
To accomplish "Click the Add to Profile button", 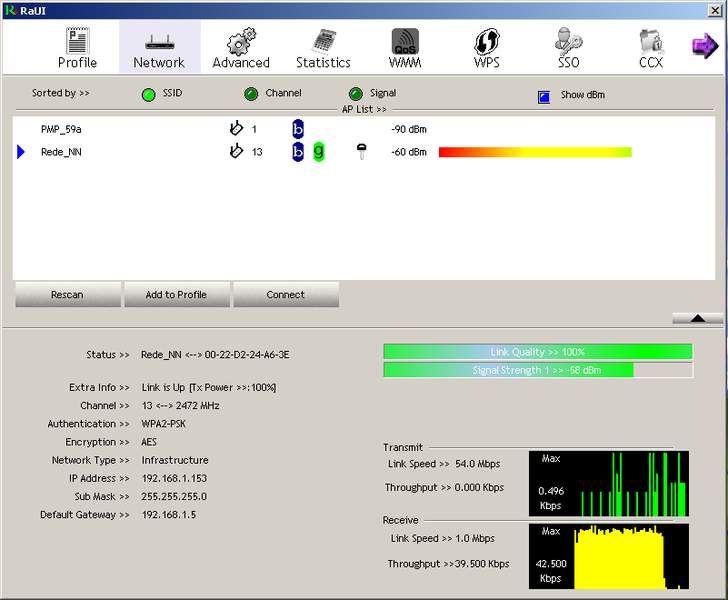I will (x=176, y=295).
